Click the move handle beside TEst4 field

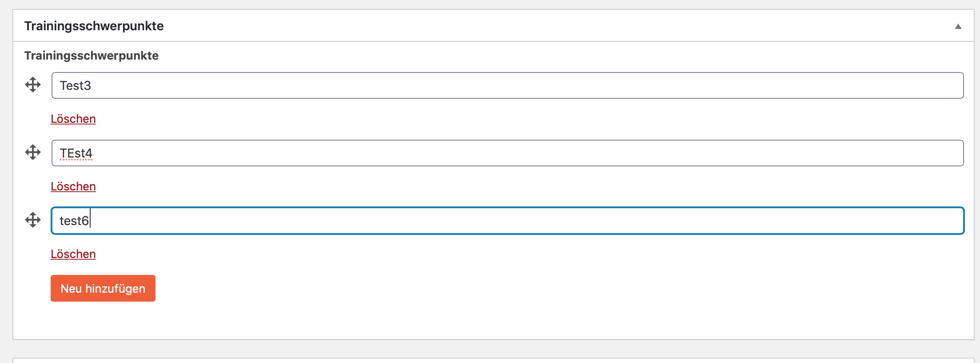pos(33,152)
